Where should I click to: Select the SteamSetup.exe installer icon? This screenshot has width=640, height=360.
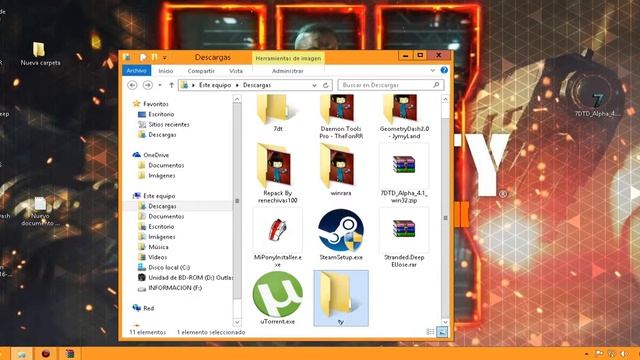point(341,230)
